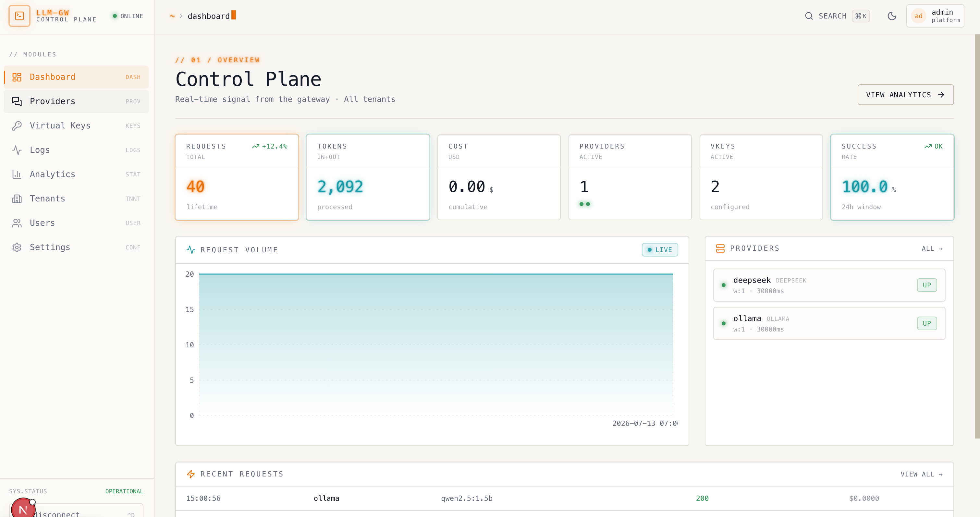Screen dimensions: 980x517
Task: Click the trend arrow next to +12.4%
Action: point(256,146)
